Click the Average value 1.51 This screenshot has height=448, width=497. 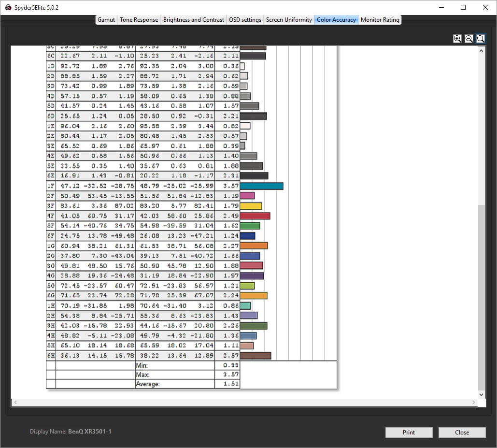(230, 384)
